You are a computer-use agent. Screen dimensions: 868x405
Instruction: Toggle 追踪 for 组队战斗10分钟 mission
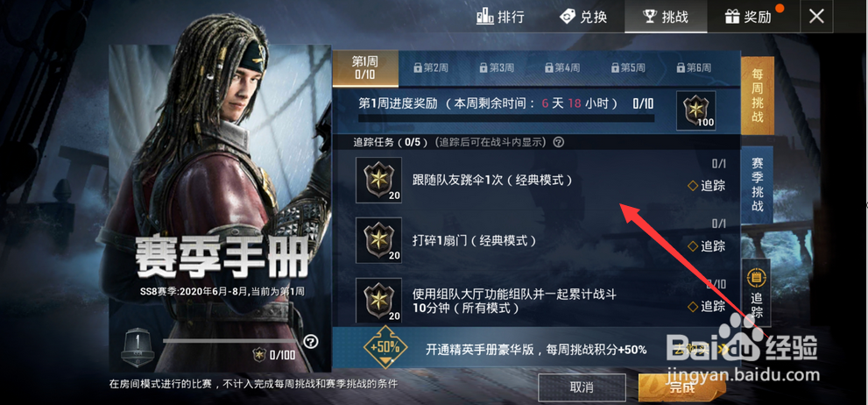706,307
